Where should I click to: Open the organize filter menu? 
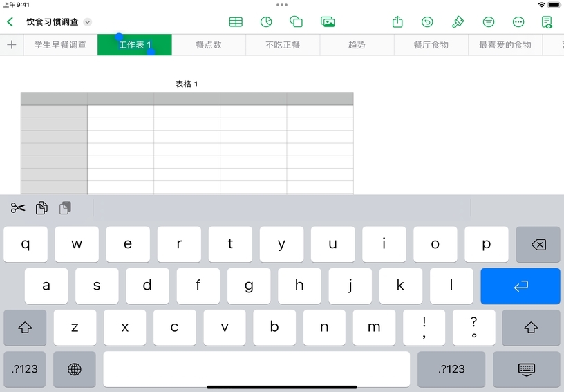click(489, 22)
